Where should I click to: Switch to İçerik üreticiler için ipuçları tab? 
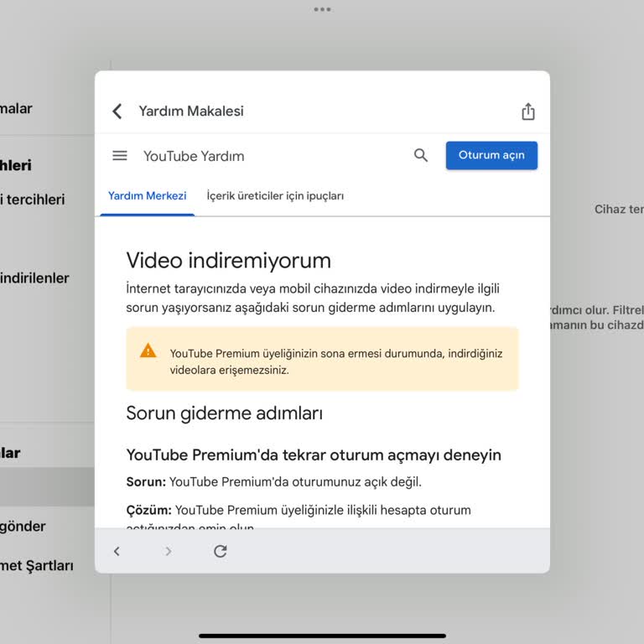pos(275,196)
